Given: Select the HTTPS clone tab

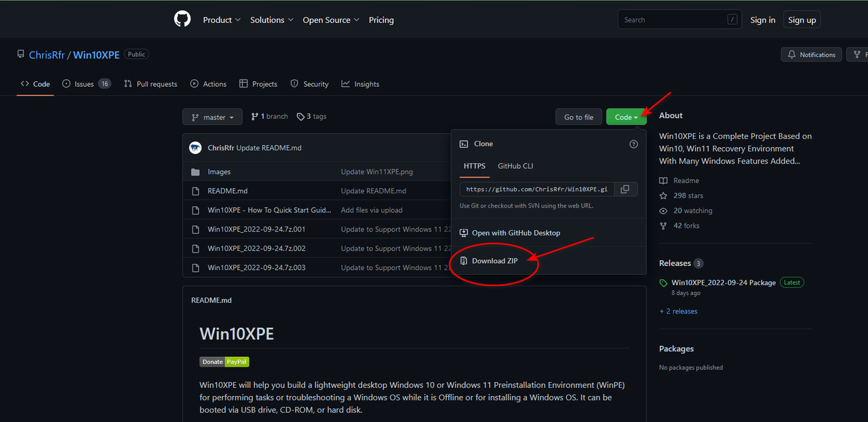Looking at the screenshot, I should pos(475,166).
